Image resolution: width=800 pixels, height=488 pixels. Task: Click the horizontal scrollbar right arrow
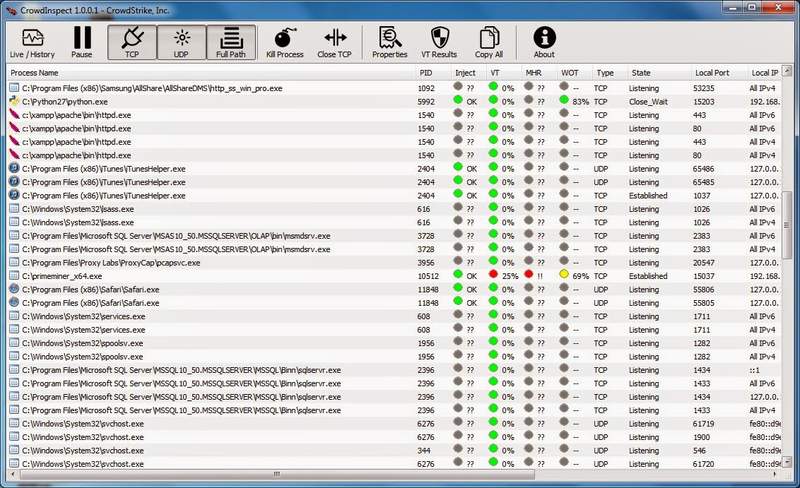pos(776,474)
